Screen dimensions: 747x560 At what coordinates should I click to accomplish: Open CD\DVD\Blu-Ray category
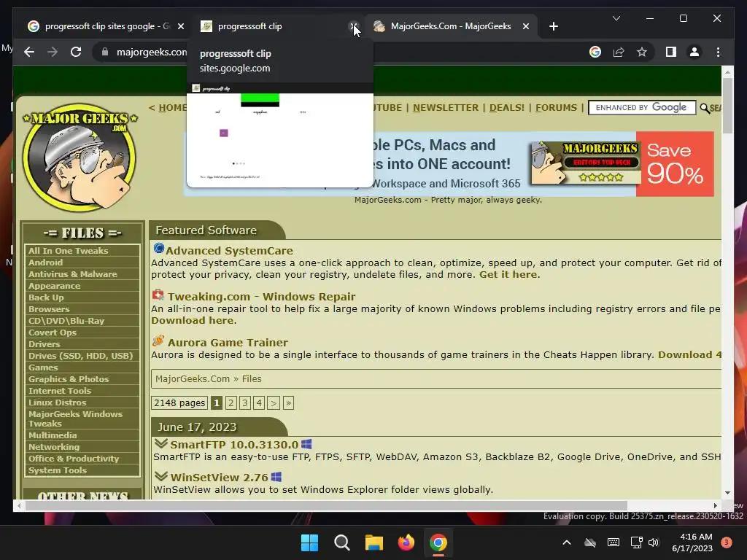[66, 321]
